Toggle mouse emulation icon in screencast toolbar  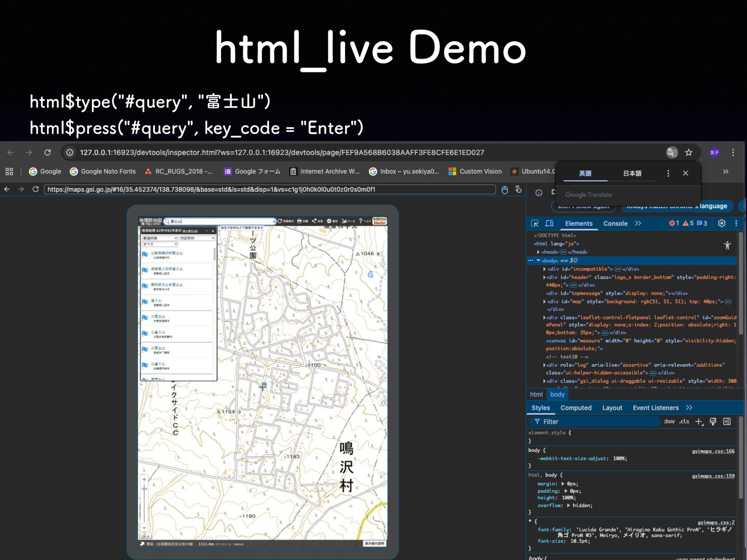click(x=505, y=190)
